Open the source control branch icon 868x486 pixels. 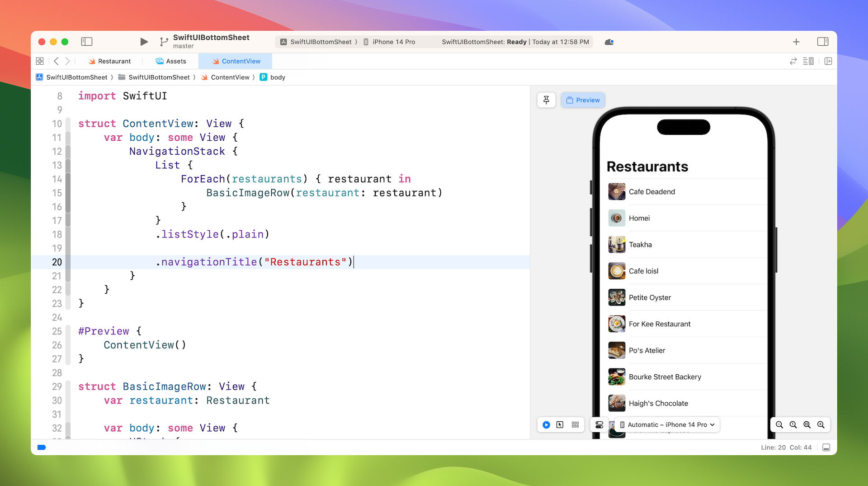point(164,42)
